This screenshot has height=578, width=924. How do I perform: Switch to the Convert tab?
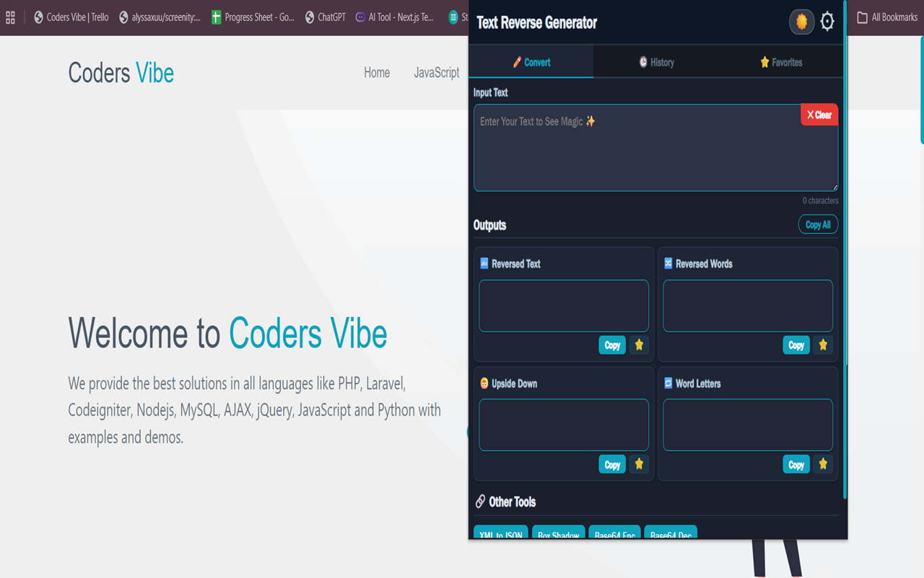(531, 62)
